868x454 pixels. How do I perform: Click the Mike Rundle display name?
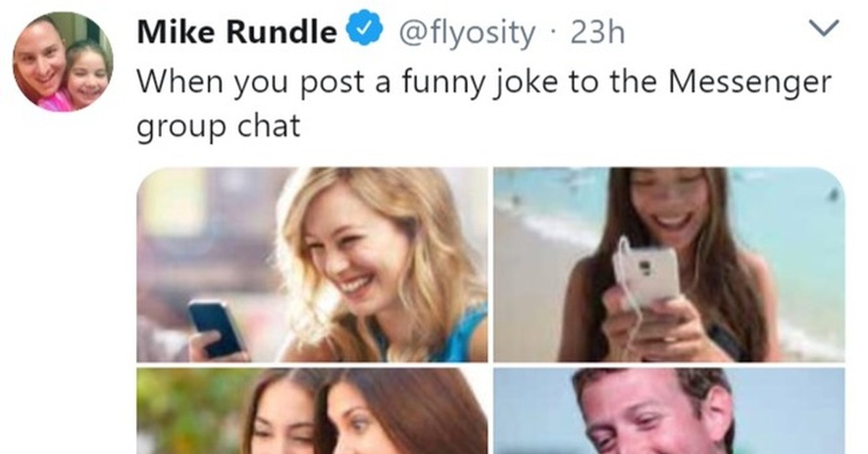tap(237, 32)
